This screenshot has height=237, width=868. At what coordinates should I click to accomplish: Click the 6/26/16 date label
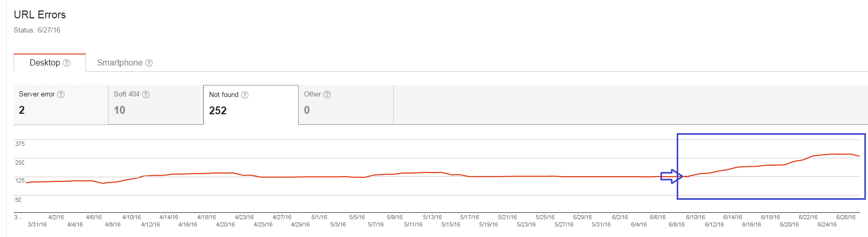[846, 217]
